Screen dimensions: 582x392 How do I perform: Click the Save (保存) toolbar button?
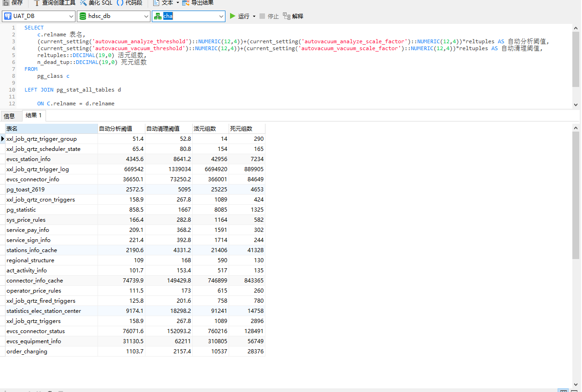click(13, 3)
